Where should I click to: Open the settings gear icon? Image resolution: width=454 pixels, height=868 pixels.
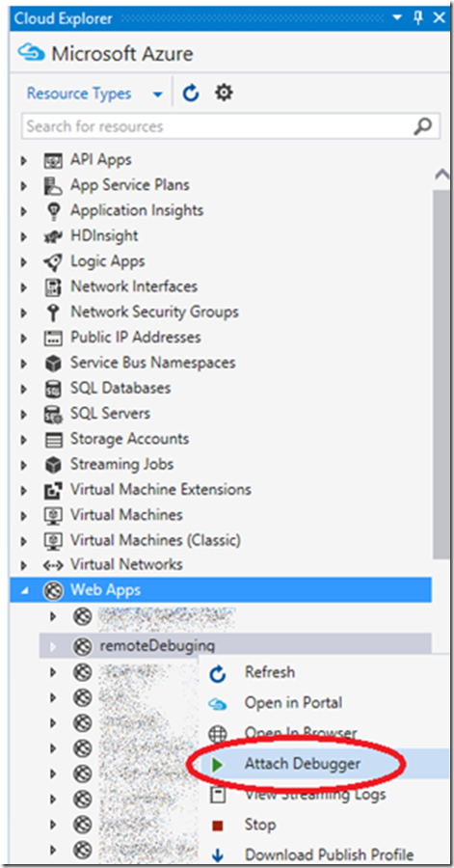click(224, 93)
